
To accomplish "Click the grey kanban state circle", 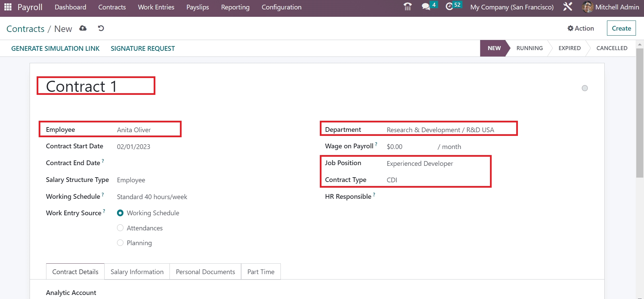I will click(x=585, y=88).
